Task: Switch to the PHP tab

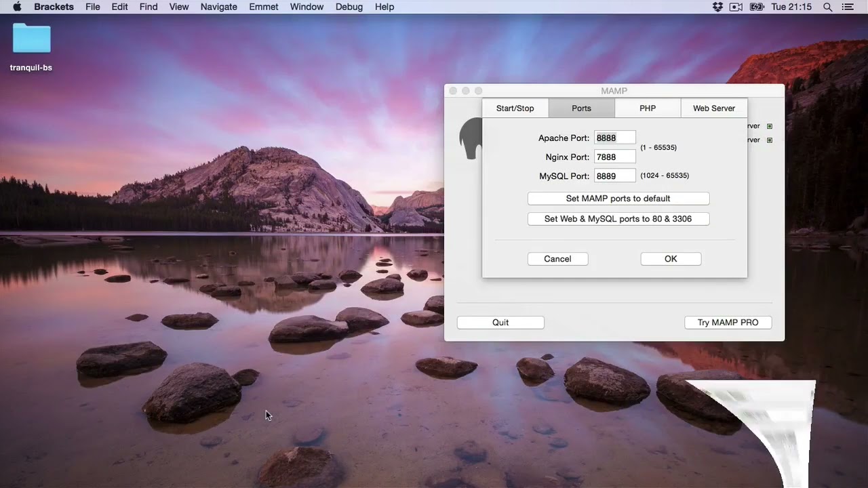Action: [648, 108]
